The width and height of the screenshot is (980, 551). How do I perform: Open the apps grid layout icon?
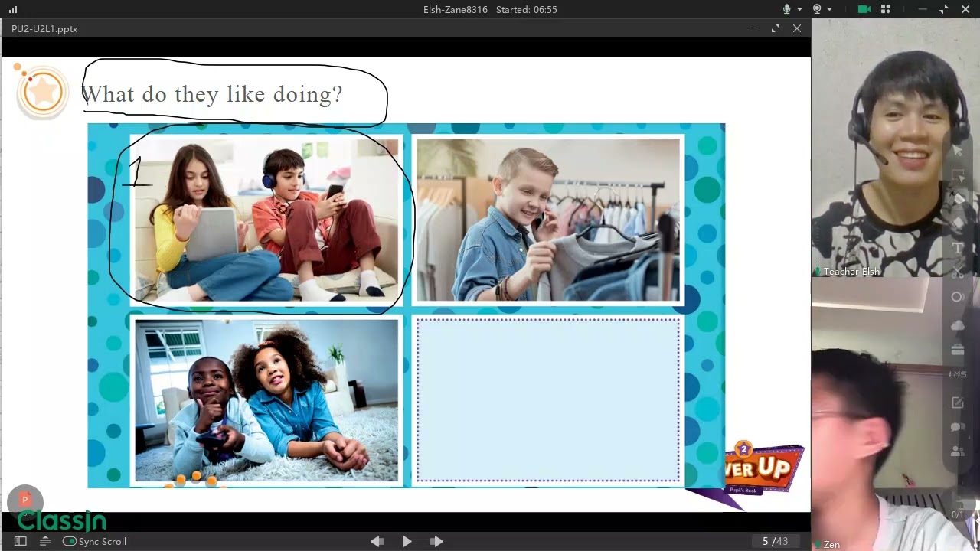click(x=886, y=9)
